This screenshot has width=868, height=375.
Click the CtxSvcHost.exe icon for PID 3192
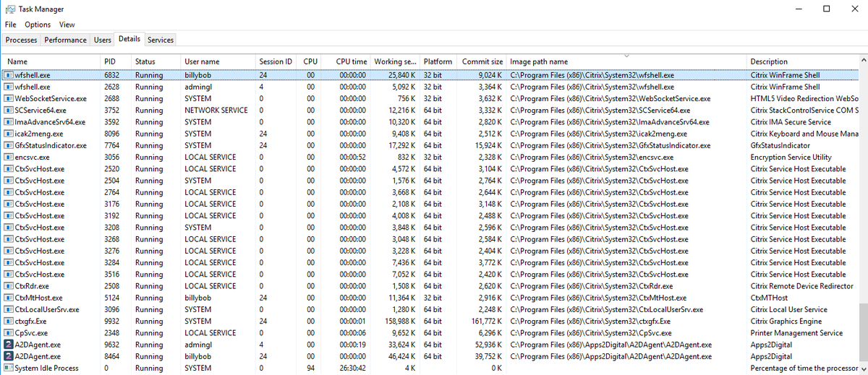click(x=9, y=215)
